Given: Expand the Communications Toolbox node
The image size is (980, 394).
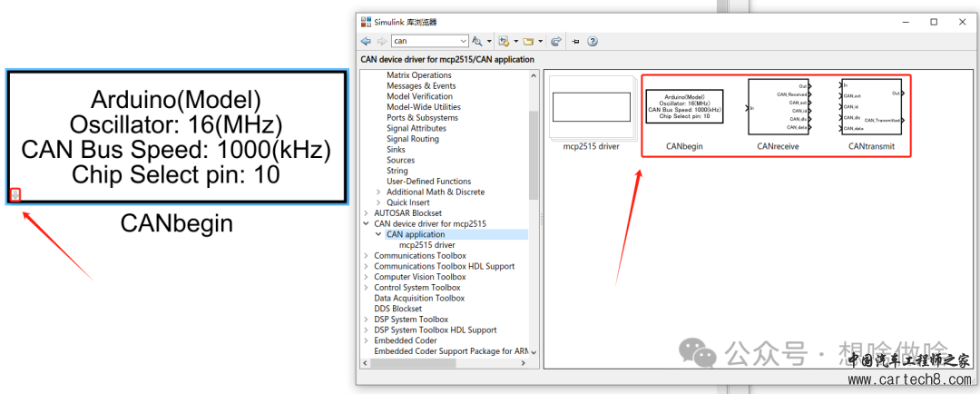Looking at the screenshot, I should point(367,256).
